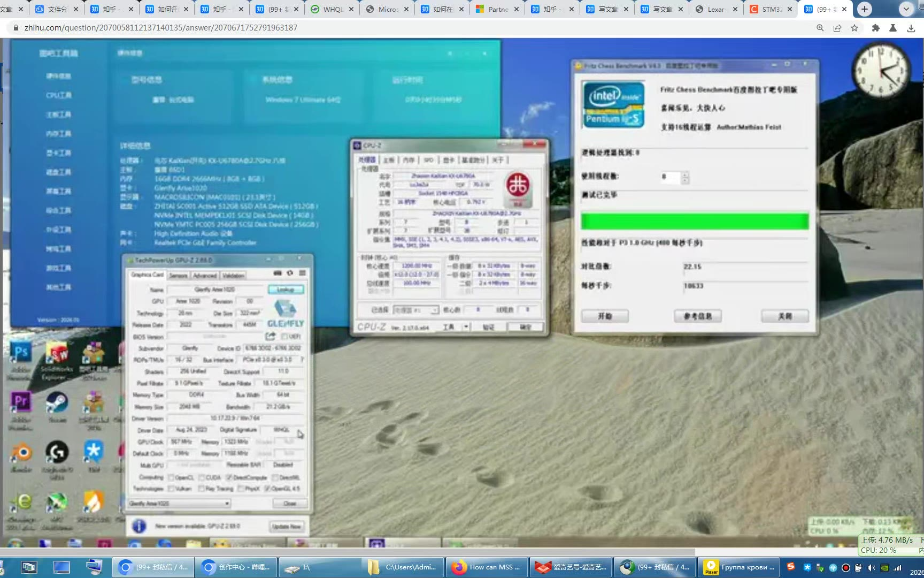924x578 pixels.
Task: Click 关闭 in Fritz Chess Benchmark
Action: pyautogui.click(x=785, y=316)
